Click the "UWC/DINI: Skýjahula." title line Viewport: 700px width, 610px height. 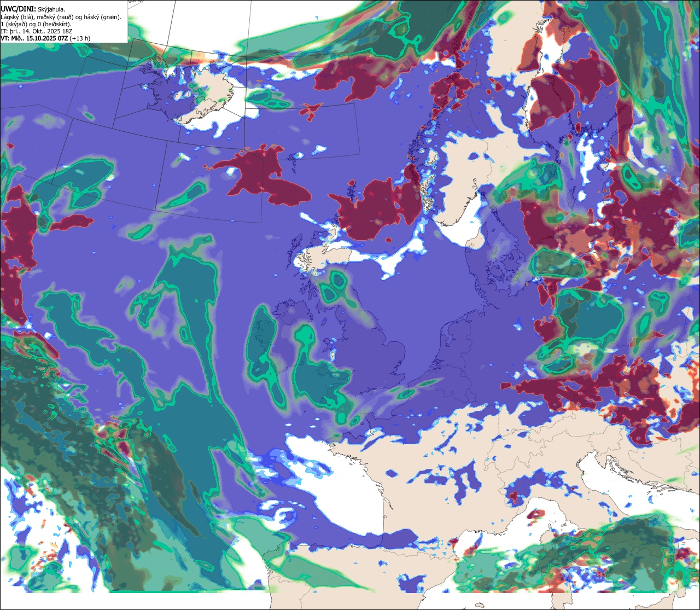pos(33,9)
